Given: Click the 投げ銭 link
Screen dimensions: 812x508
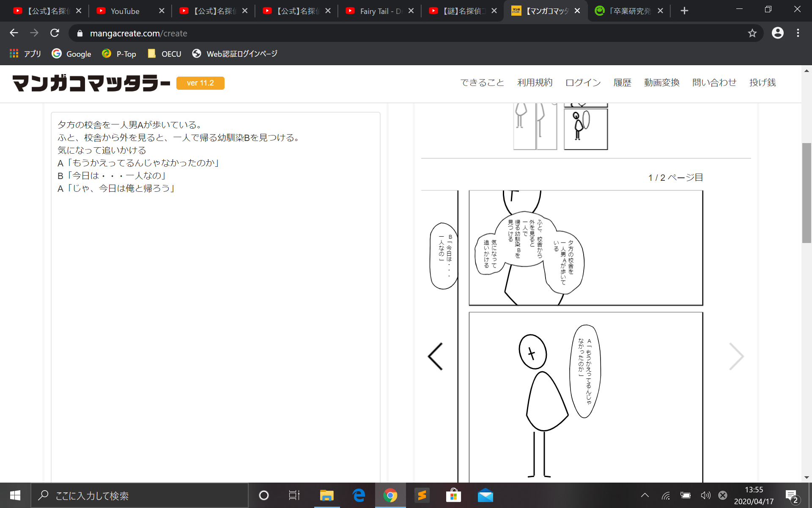Looking at the screenshot, I should point(763,83).
